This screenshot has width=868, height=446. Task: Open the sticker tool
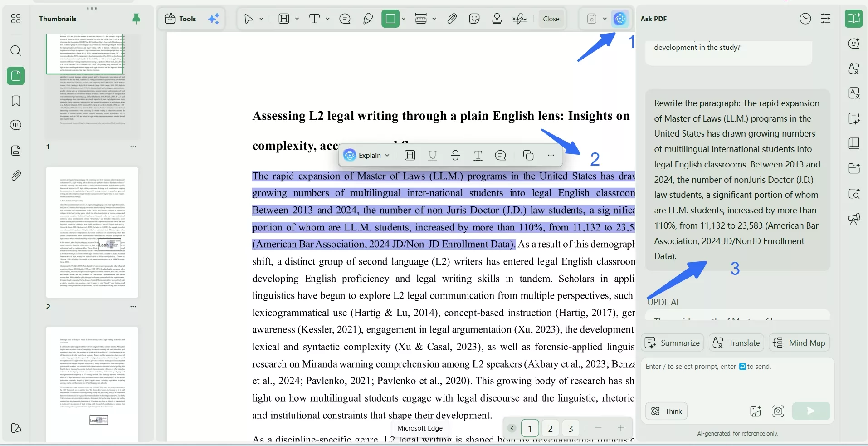coord(474,19)
